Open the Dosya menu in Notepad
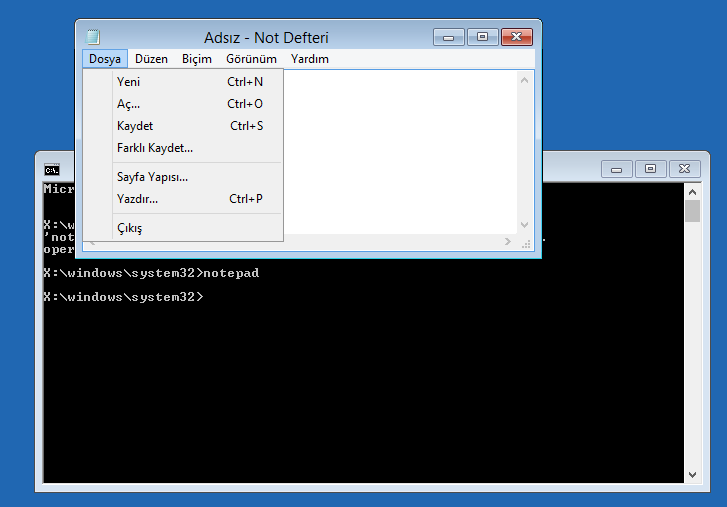The height and width of the screenshot is (507, 727). click(x=105, y=59)
